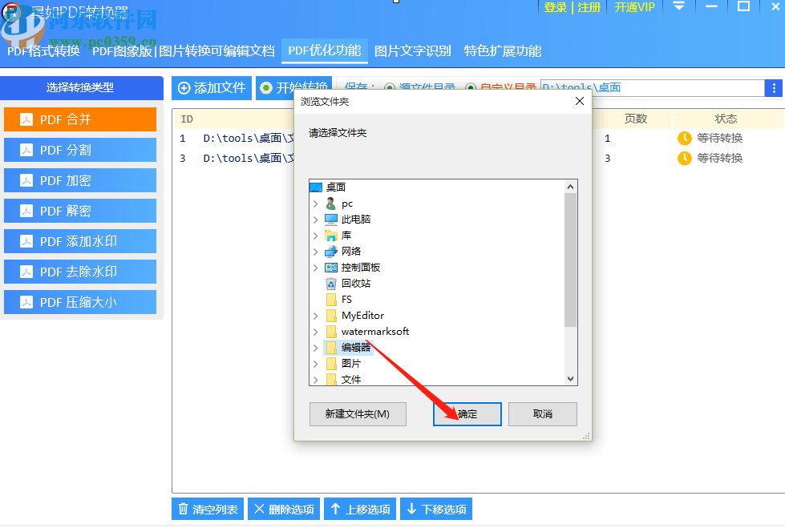Select the 源文件目录 radio option
785x532 pixels.
pyautogui.click(x=390, y=87)
